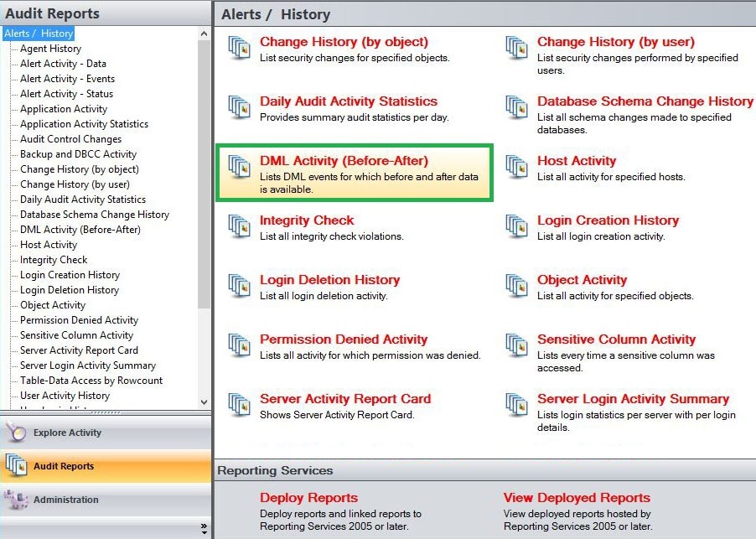756x539 pixels.
Task: Click the Daily Audit Activity Statistics report icon
Action: click(x=240, y=108)
